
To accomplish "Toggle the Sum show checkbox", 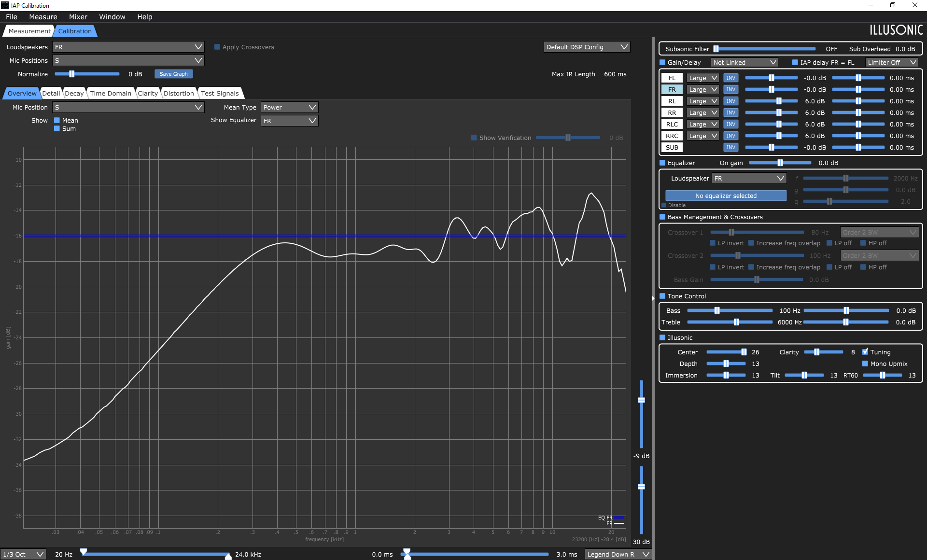I will click(x=57, y=128).
